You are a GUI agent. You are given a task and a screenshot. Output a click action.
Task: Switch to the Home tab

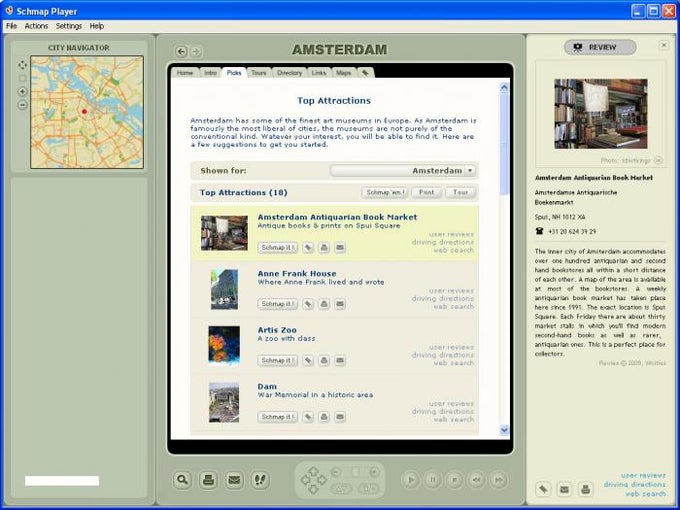coord(185,73)
